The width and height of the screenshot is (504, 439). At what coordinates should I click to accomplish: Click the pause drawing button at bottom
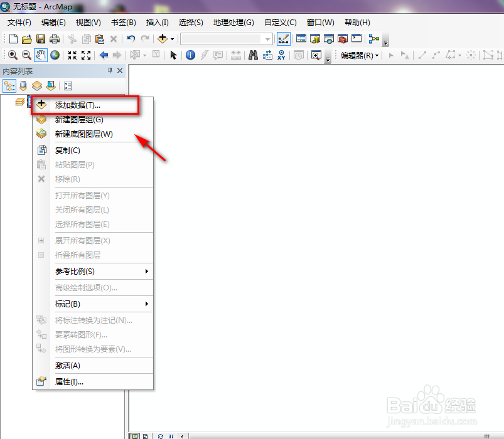[x=171, y=436]
